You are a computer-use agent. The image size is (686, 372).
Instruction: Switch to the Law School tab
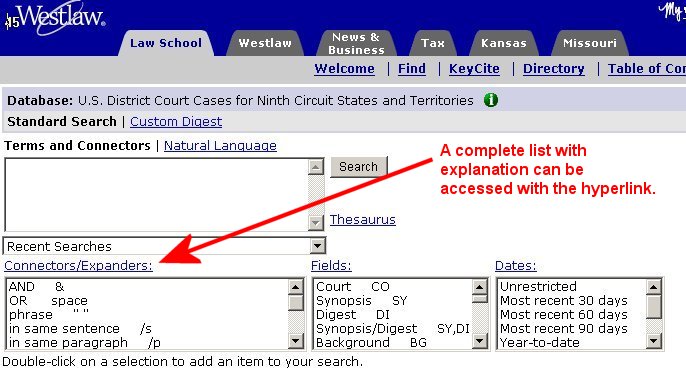click(166, 43)
